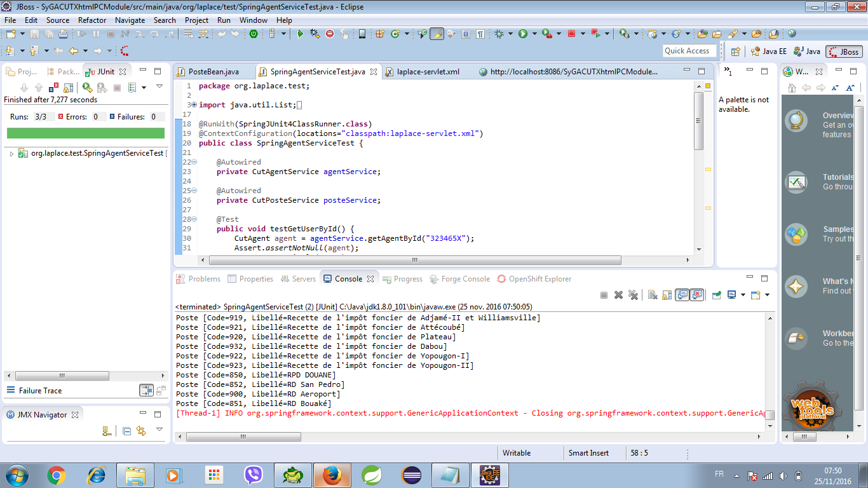This screenshot has height=488, width=868.
Task: Open the Window menu
Action: click(x=254, y=20)
